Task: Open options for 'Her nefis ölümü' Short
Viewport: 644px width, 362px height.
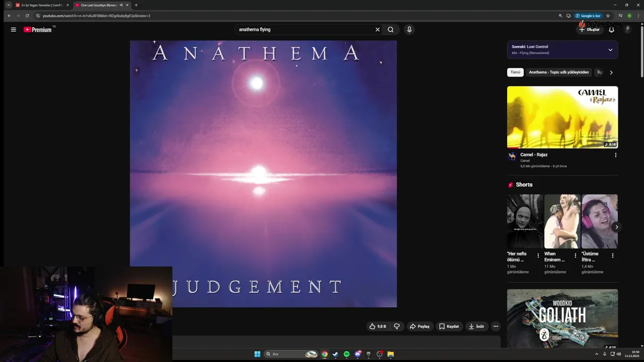Action: click(538, 256)
